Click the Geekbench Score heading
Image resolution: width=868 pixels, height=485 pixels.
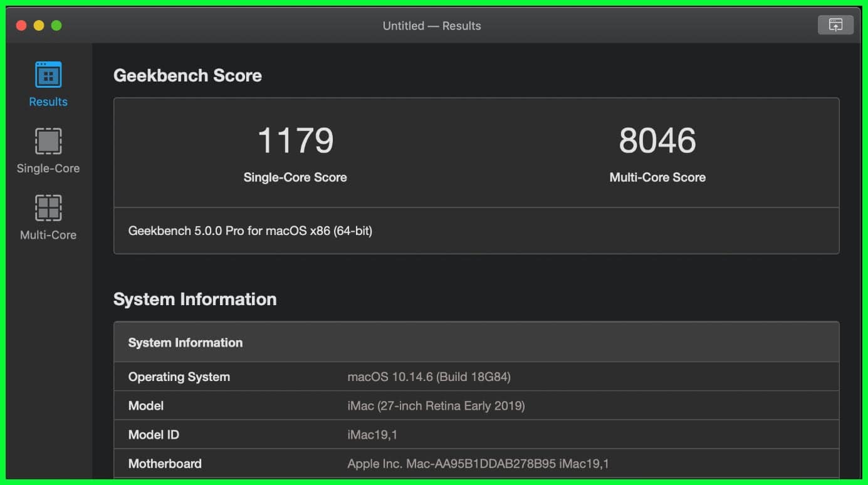click(187, 75)
